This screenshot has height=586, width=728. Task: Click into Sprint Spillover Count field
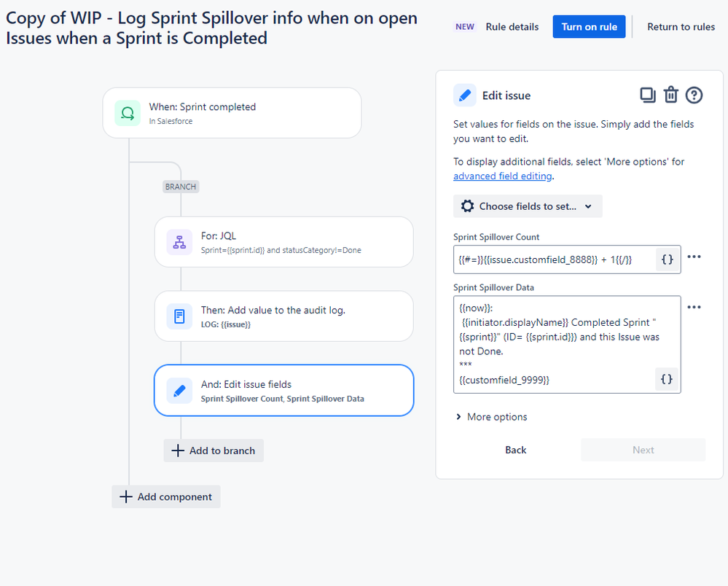point(555,259)
